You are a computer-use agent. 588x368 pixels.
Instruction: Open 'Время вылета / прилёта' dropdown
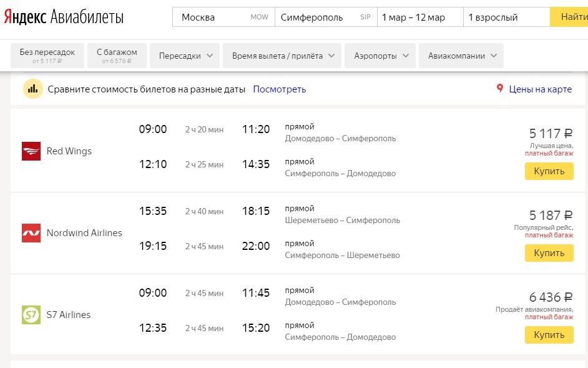pyautogui.click(x=282, y=56)
